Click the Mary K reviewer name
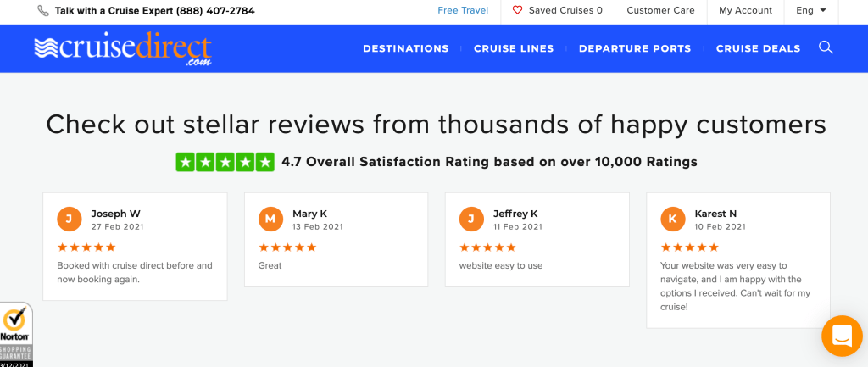The height and width of the screenshot is (367, 868). tap(310, 214)
